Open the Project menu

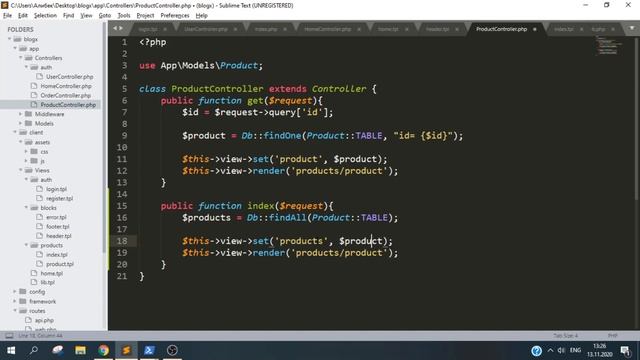click(x=145, y=16)
